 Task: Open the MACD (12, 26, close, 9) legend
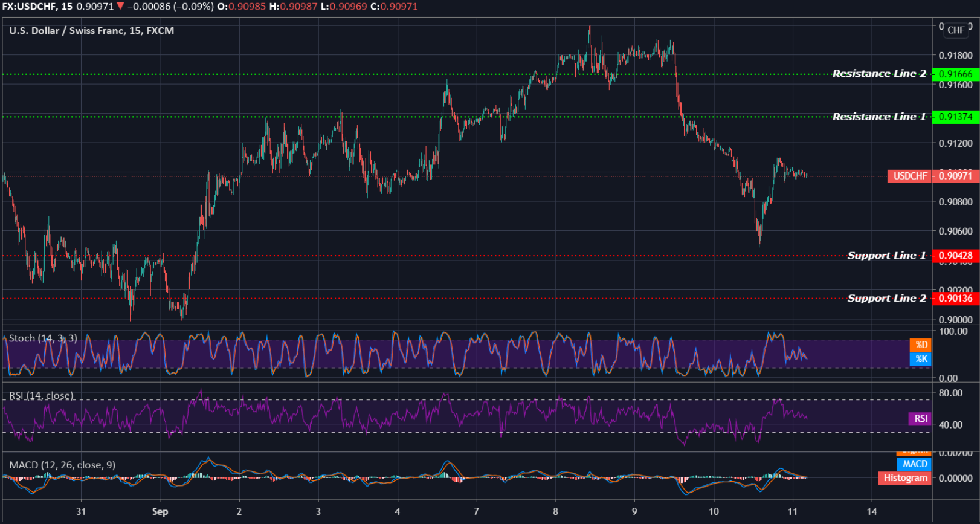[x=62, y=465]
